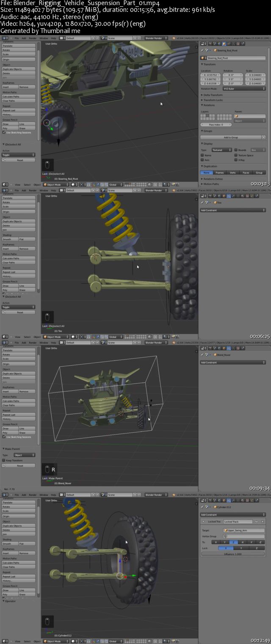Click the plus icon beside Add to Group
This screenshot has width=271, height=644.
click(263, 137)
